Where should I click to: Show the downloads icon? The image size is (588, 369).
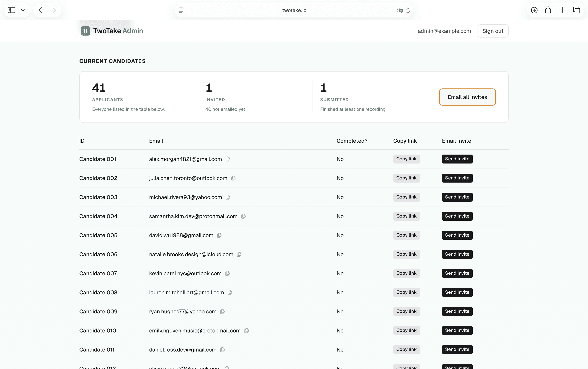(x=534, y=10)
